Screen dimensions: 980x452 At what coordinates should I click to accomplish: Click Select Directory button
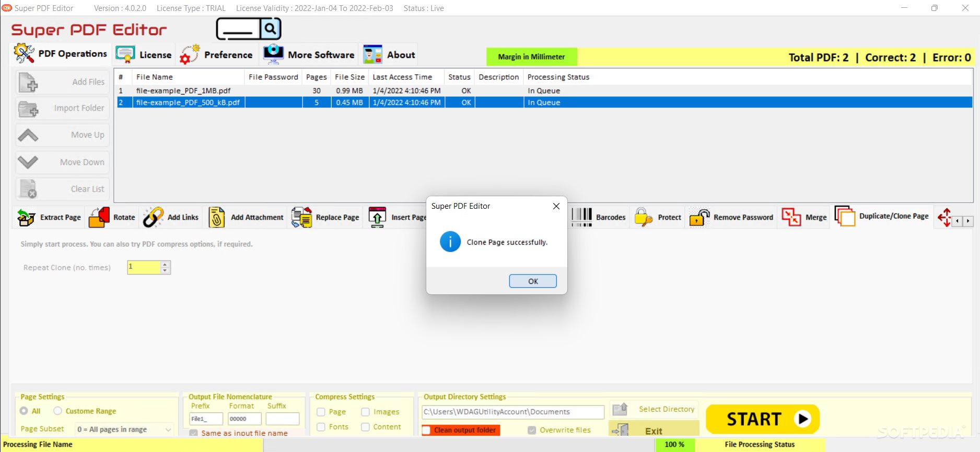[x=654, y=409]
